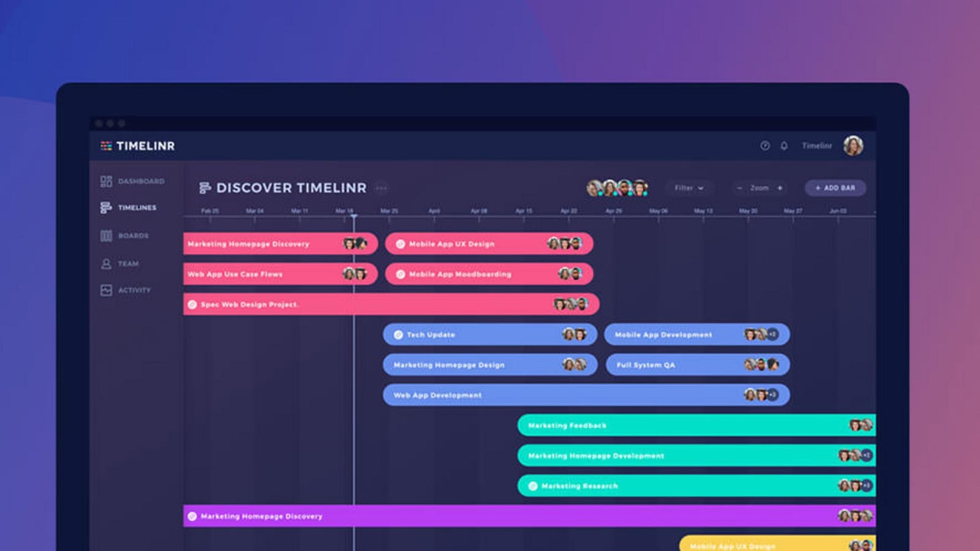Image resolution: width=980 pixels, height=551 pixels.
Task: Click the Add Bar button
Action: (835, 188)
